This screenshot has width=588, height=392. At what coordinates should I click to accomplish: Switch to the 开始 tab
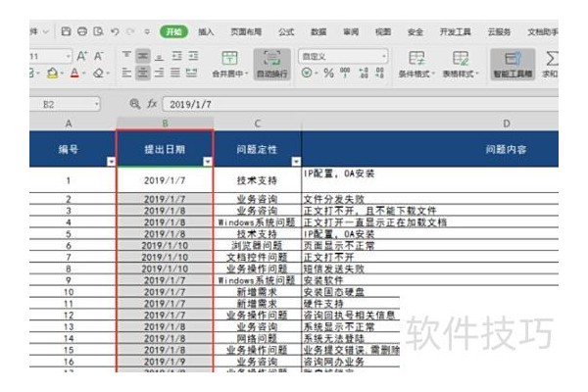click(173, 32)
